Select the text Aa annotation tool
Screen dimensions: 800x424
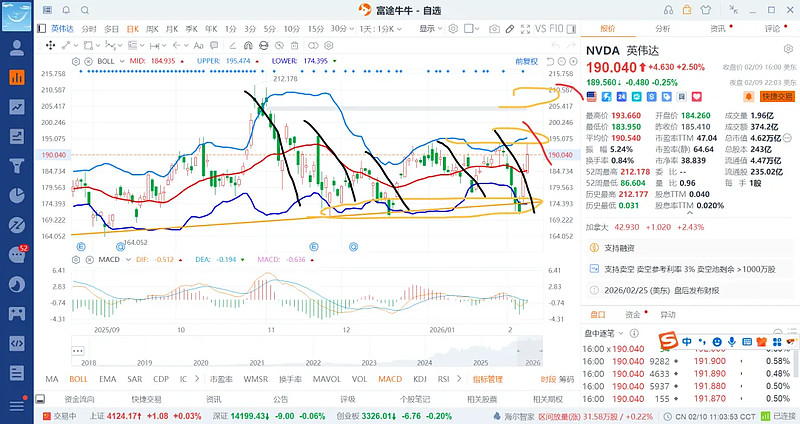pos(198,45)
